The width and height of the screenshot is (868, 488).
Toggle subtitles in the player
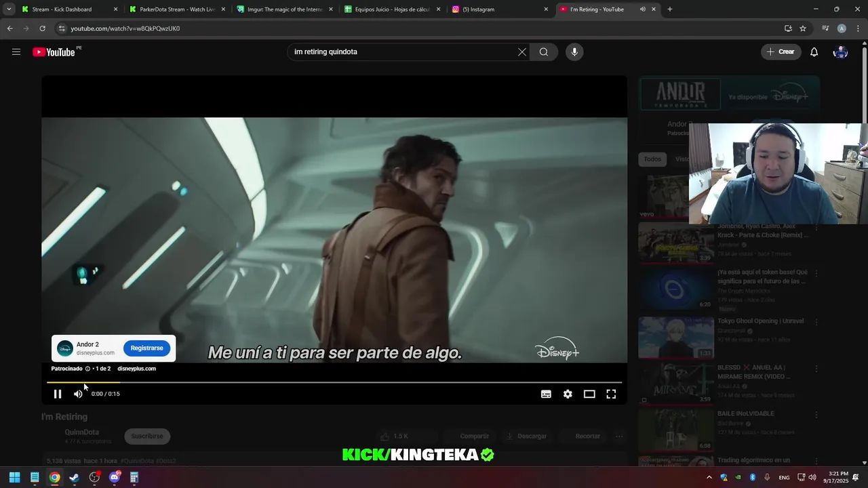click(x=546, y=394)
